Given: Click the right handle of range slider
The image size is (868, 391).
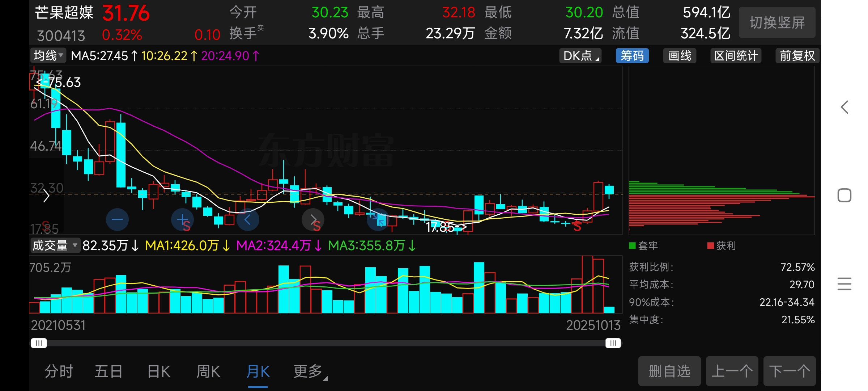Looking at the screenshot, I should tap(613, 343).
